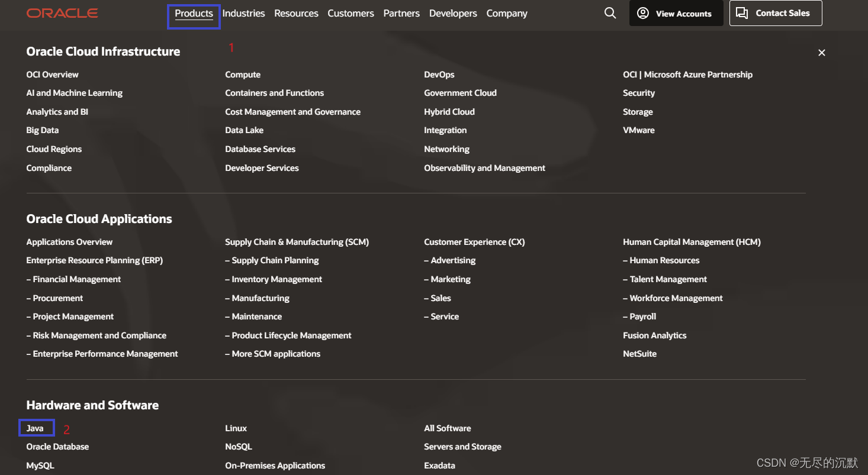The image size is (868, 475).
Task: Open the Products menu
Action: (x=194, y=13)
